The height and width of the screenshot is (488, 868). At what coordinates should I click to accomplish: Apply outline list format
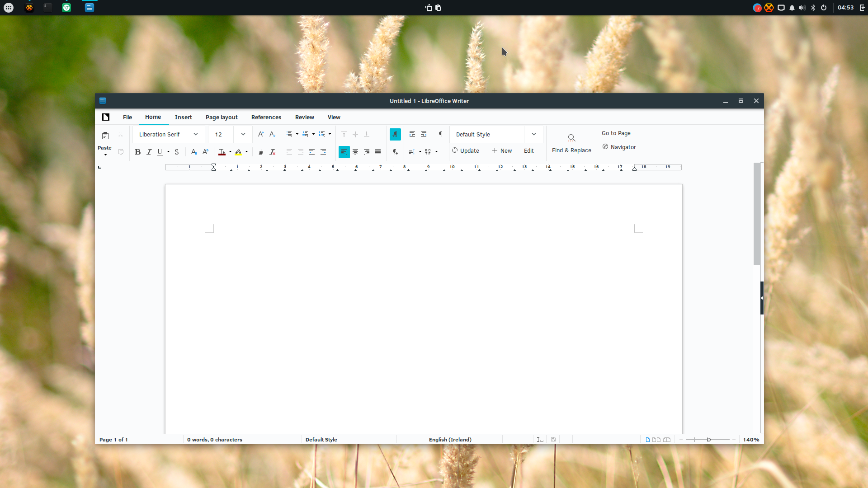coord(322,134)
